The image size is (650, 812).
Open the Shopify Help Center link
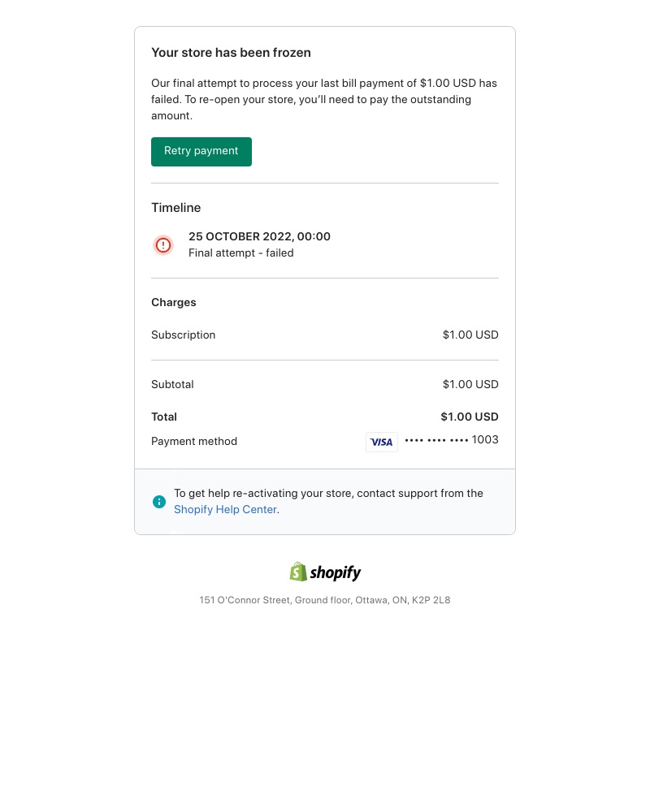(225, 509)
